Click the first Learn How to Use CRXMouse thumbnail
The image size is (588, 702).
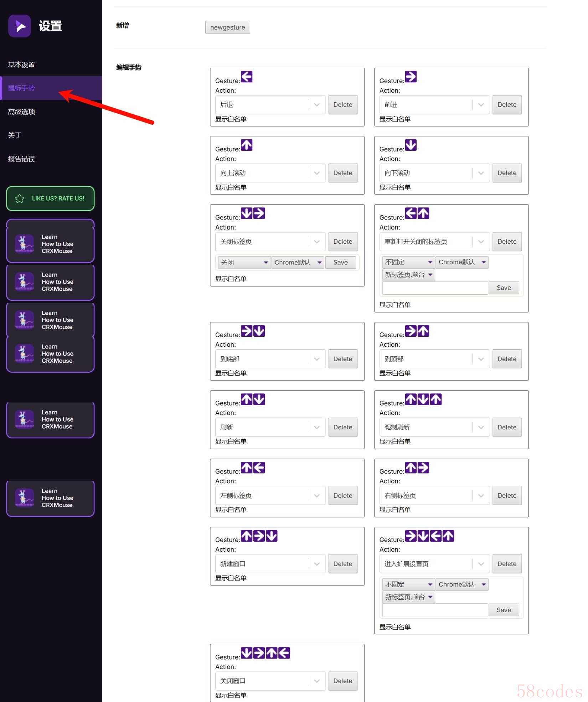point(24,244)
